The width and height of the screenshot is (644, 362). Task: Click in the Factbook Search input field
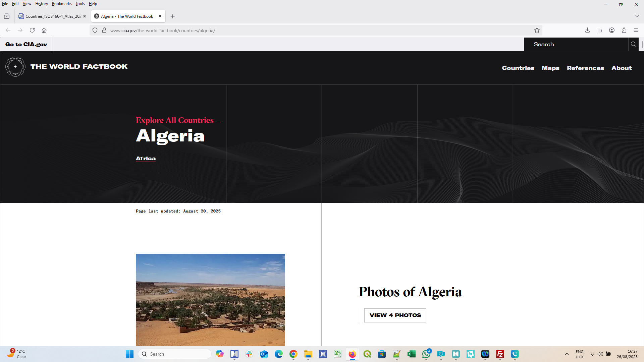[576, 44]
